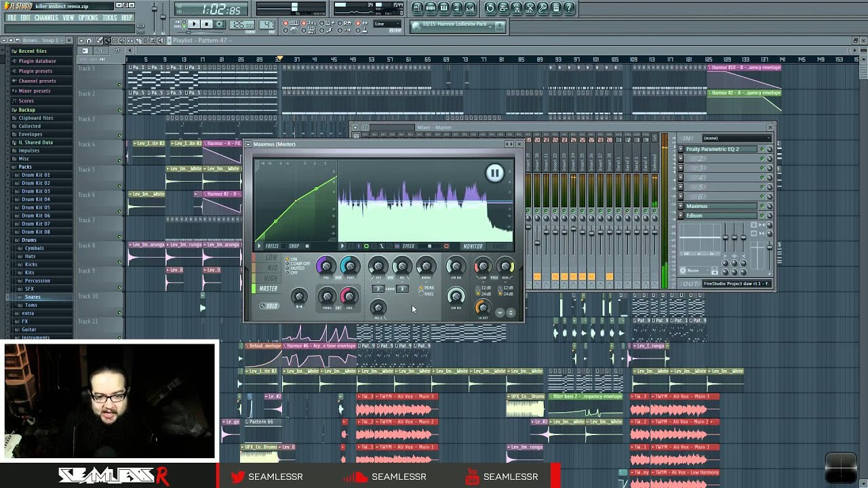Click the render/export toolbar icon

point(516,8)
